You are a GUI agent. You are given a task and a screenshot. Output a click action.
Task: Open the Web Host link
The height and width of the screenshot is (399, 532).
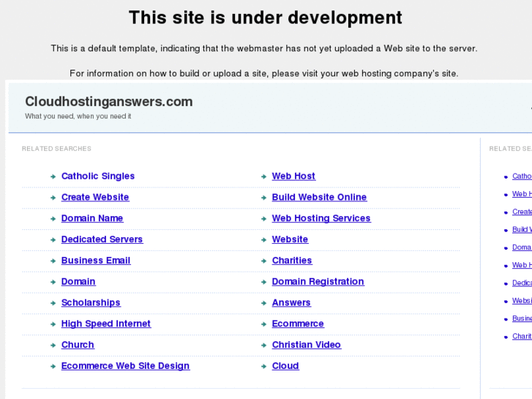point(293,176)
